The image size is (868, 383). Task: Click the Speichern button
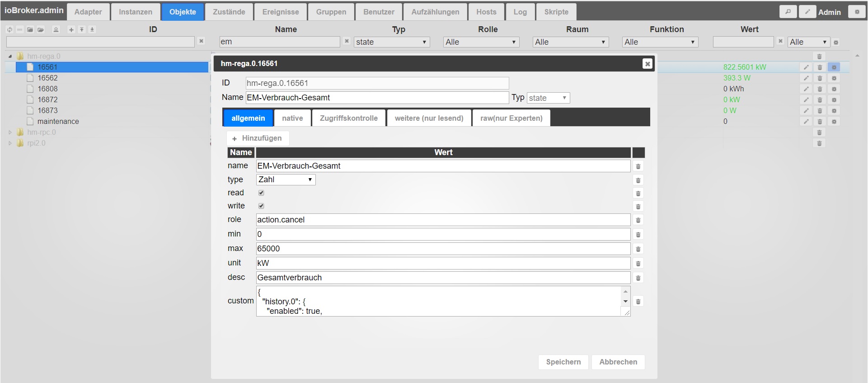[563, 362]
